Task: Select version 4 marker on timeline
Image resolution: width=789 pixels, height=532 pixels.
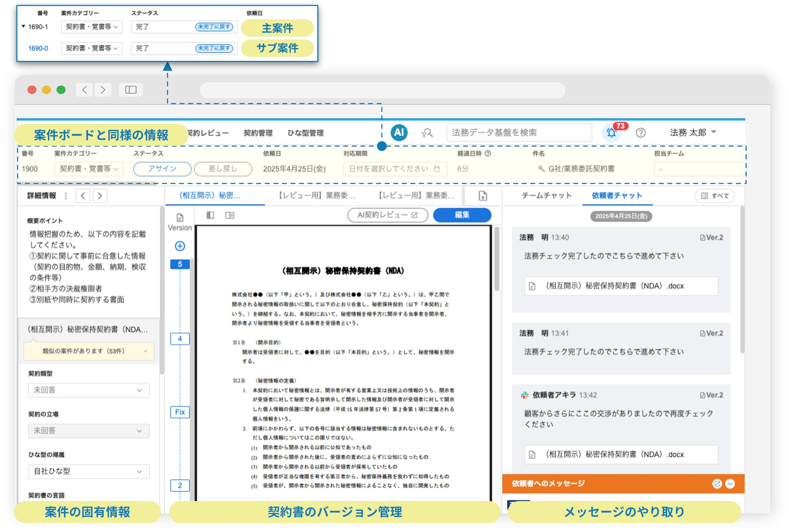Action: tap(180, 339)
